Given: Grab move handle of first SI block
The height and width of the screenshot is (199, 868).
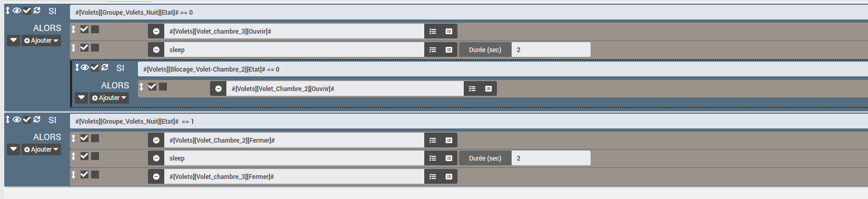Looking at the screenshot, I should pyautogui.click(x=7, y=11).
